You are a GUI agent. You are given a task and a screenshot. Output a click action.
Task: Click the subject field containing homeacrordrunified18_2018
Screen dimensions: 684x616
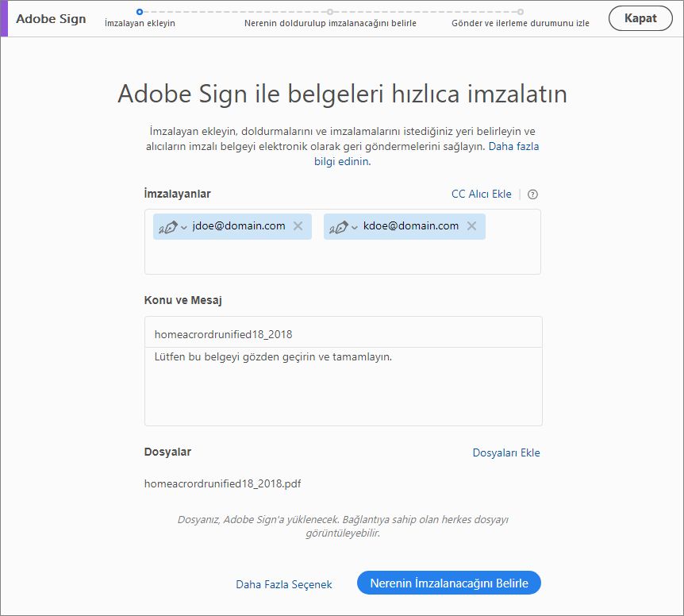[x=343, y=334]
